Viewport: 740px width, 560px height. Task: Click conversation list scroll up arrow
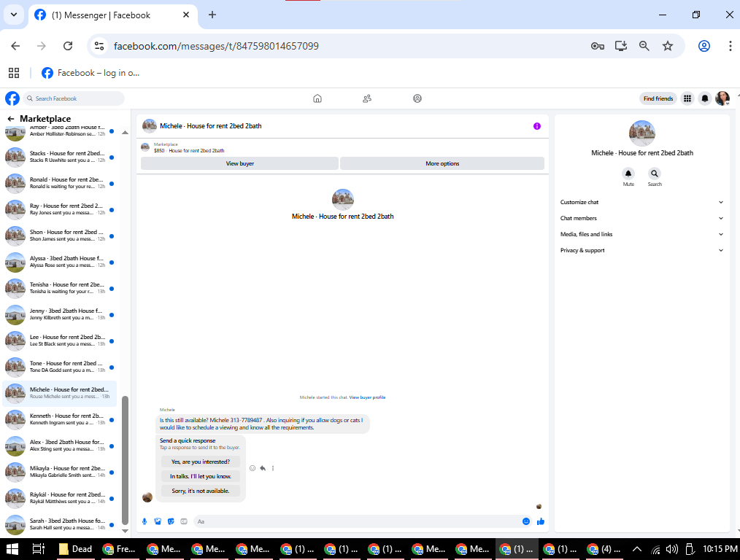(x=125, y=133)
